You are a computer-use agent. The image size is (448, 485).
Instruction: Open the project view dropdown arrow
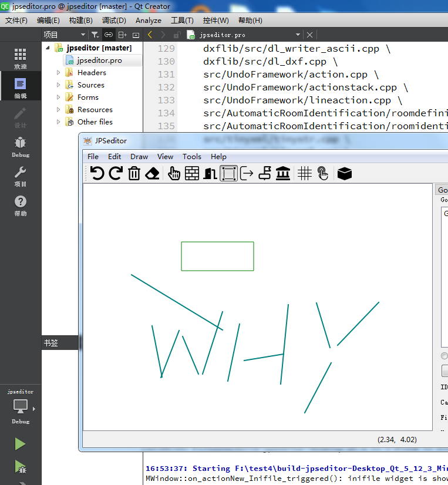pyautogui.click(x=83, y=35)
